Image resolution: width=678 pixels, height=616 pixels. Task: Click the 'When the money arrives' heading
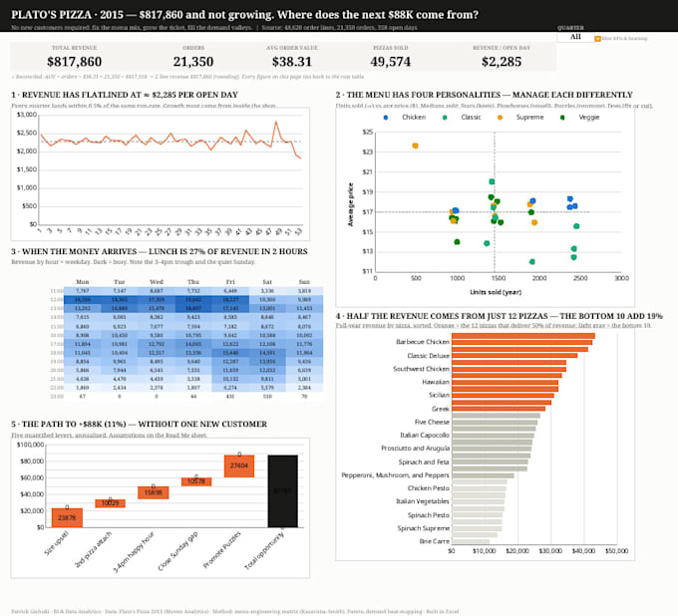click(x=160, y=251)
